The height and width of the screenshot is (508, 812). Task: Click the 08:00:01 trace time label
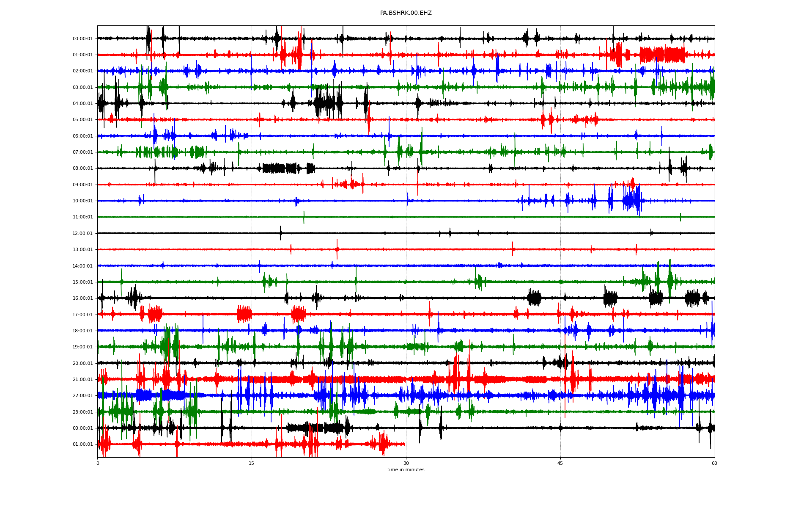[x=82, y=168]
